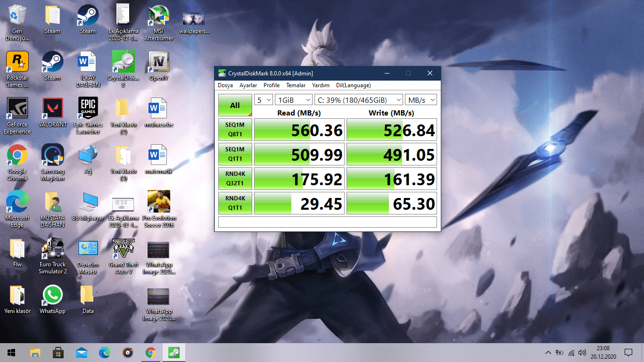The image size is (644, 362).
Task: Select the VALORANT desktop shortcut
Action: click(x=53, y=113)
